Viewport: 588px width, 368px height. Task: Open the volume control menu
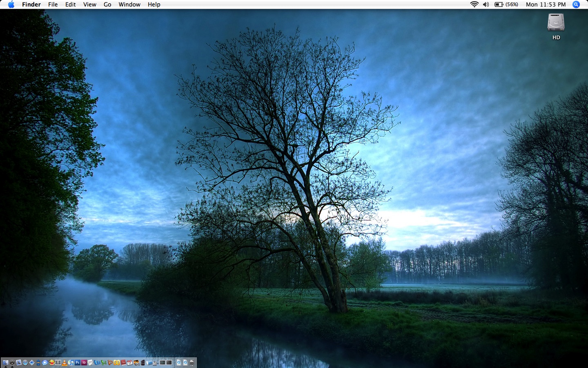coord(486,4)
